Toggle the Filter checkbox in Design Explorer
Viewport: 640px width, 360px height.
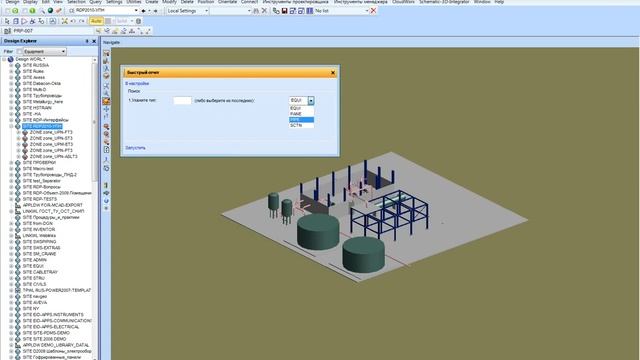(x=19, y=51)
